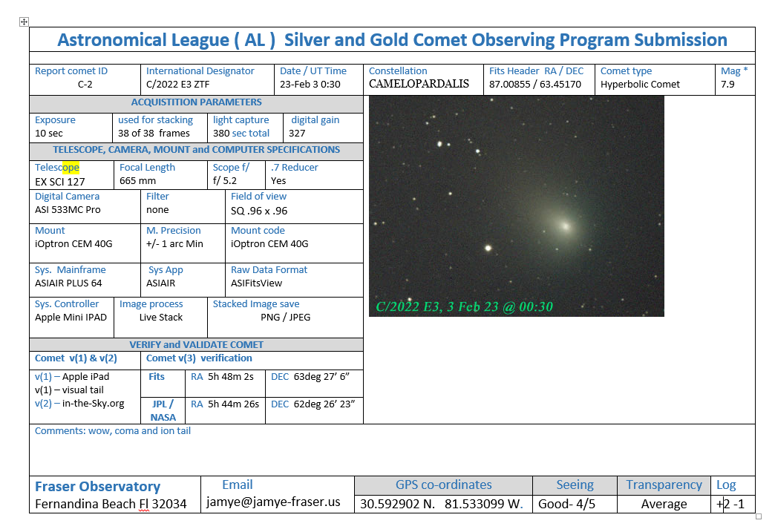Click the Transparency value Average

click(664, 504)
